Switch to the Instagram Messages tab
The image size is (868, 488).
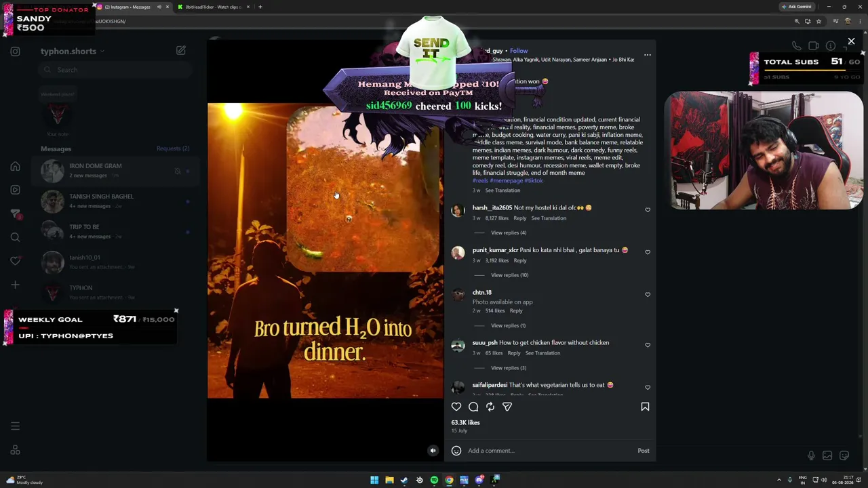click(134, 7)
